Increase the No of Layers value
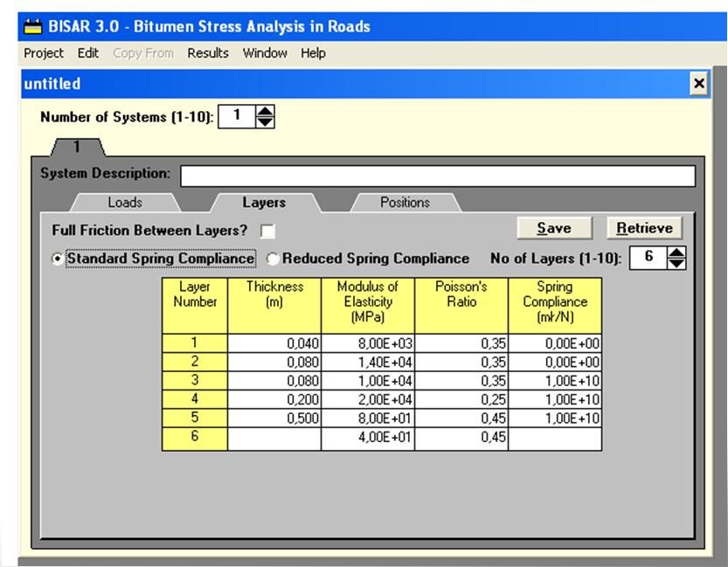Viewport: 728px width, 567px height. [x=676, y=252]
